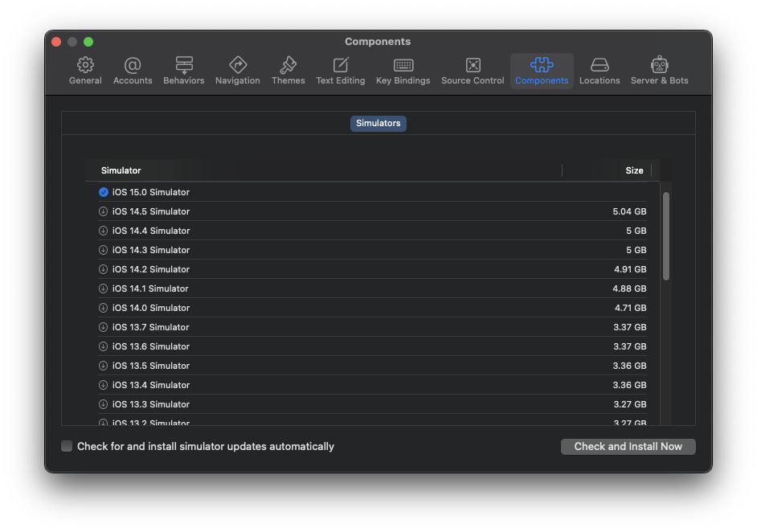Select the Components preferences pane
757x532 pixels.
[542, 71]
